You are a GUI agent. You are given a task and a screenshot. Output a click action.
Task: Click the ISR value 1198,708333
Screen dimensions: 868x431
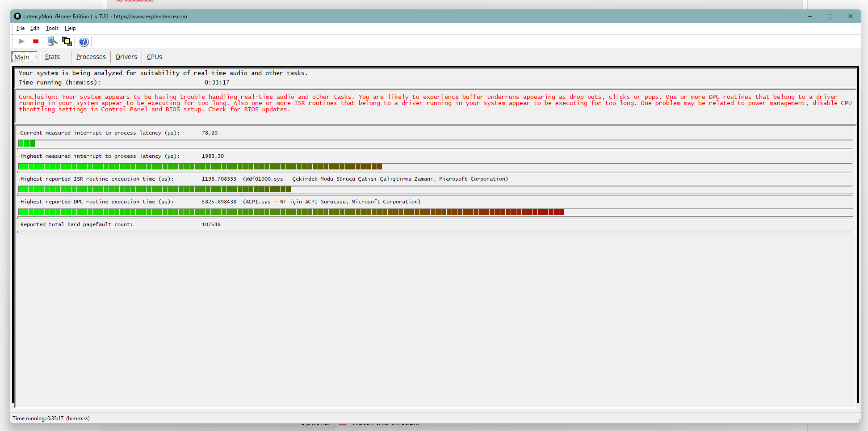219,179
